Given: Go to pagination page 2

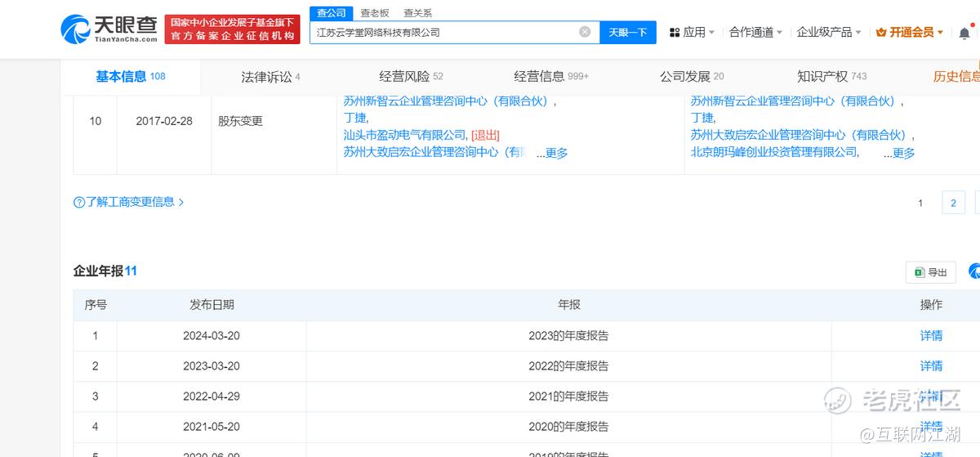Looking at the screenshot, I should [x=953, y=203].
